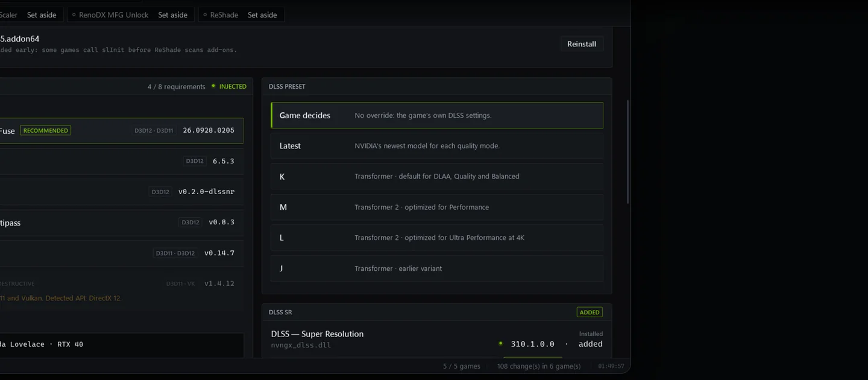Click the green INJECTED status indicator

[x=229, y=86]
